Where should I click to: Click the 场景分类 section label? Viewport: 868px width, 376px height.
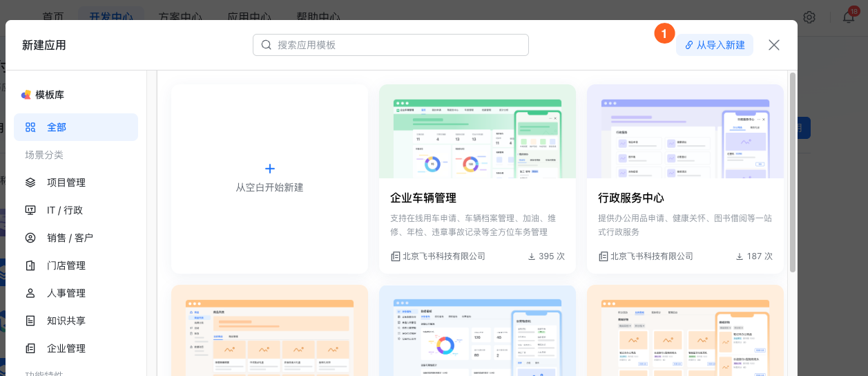[x=44, y=155]
